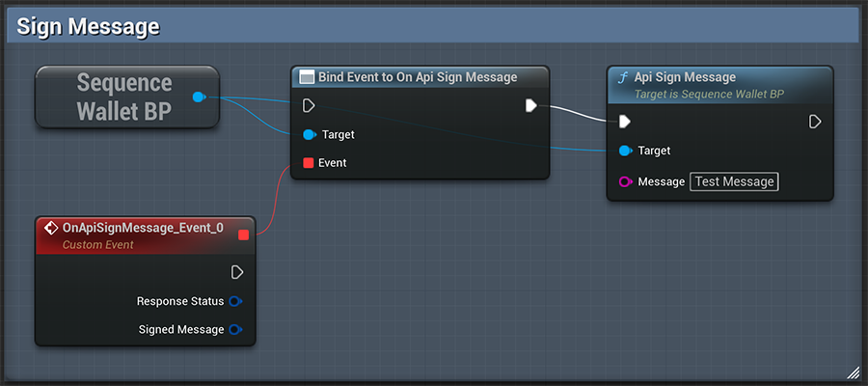Select the OnApiSignMessage_Event_0 node header
Image resolution: width=868 pixels, height=386 pixels.
coord(143,229)
